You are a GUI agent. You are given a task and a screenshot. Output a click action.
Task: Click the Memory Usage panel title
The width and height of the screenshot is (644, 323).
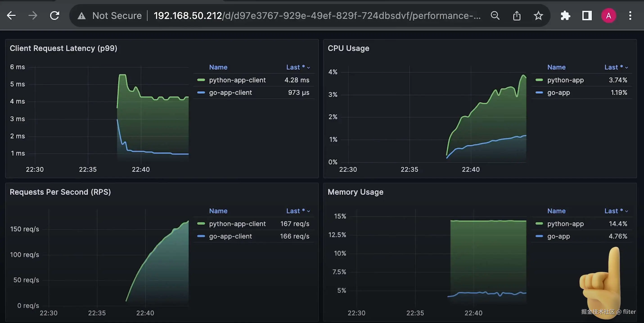[355, 192]
